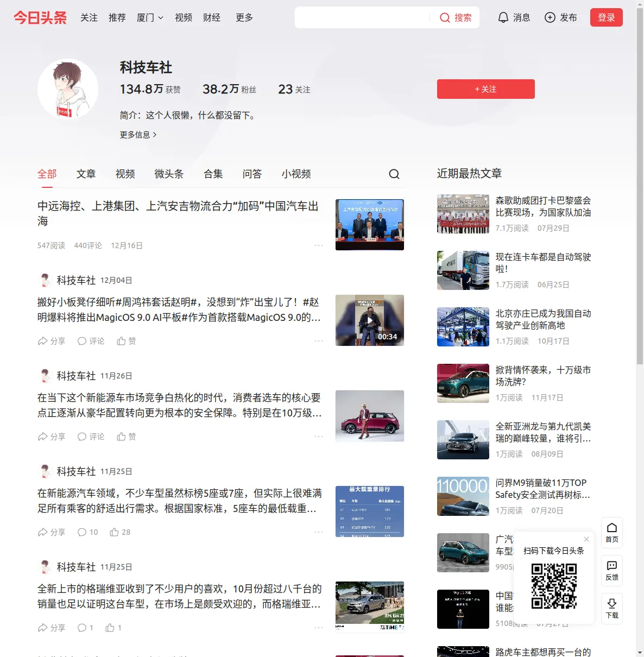Comment on the 11月26日 post
644x657 pixels.
click(x=91, y=437)
